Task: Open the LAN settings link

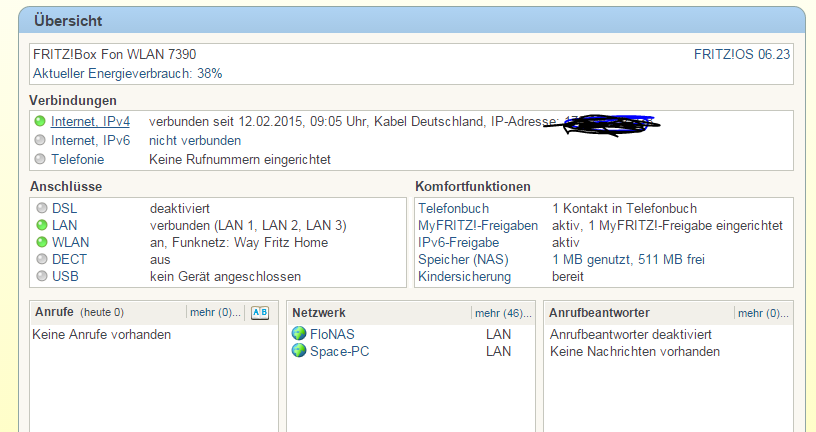Action: pyautogui.click(x=65, y=225)
